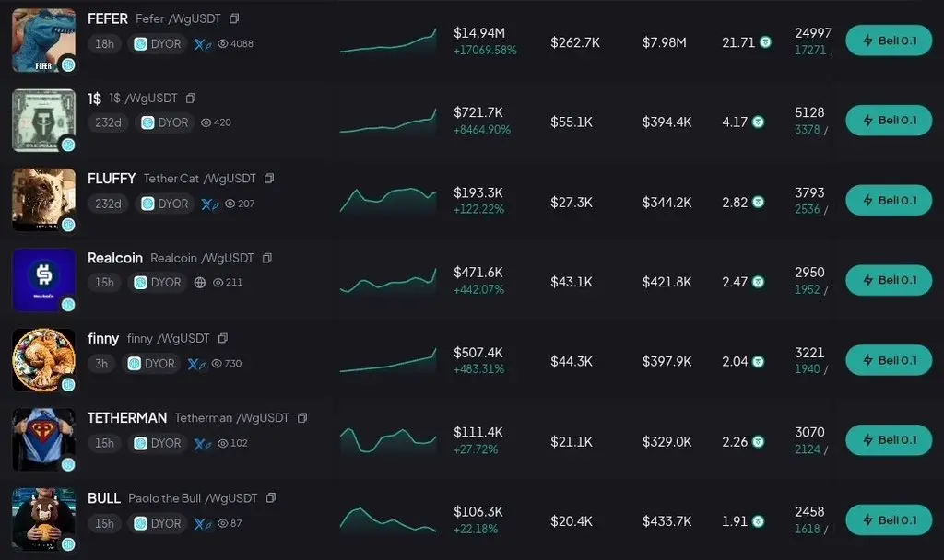
Task: Click the DYOR badge on FLUFFY row
Action: [164, 204]
